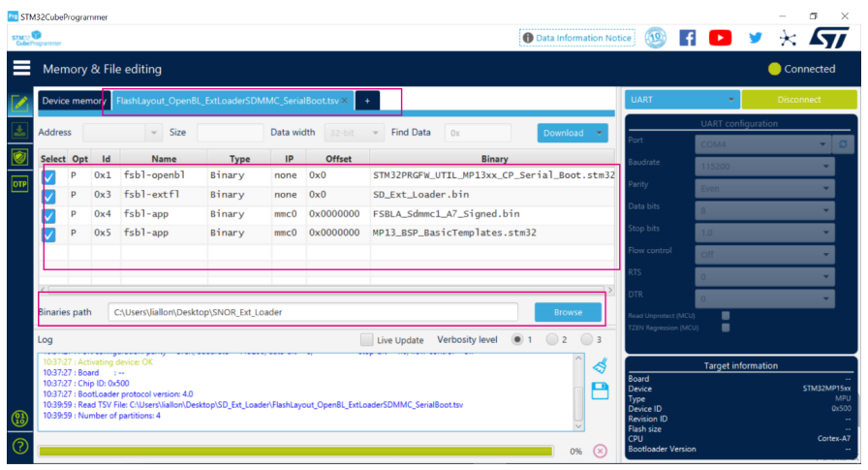Viewport: 868px width, 470px height.
Task: Focus the Binaries path field
Action: (x=313, y=312)
